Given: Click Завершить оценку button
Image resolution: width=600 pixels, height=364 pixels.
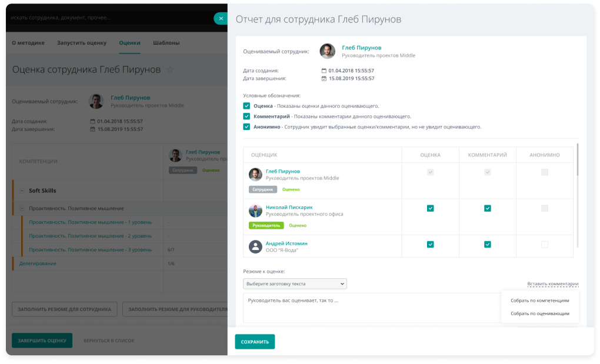Looking at the screenshot, I should [42, 340].
